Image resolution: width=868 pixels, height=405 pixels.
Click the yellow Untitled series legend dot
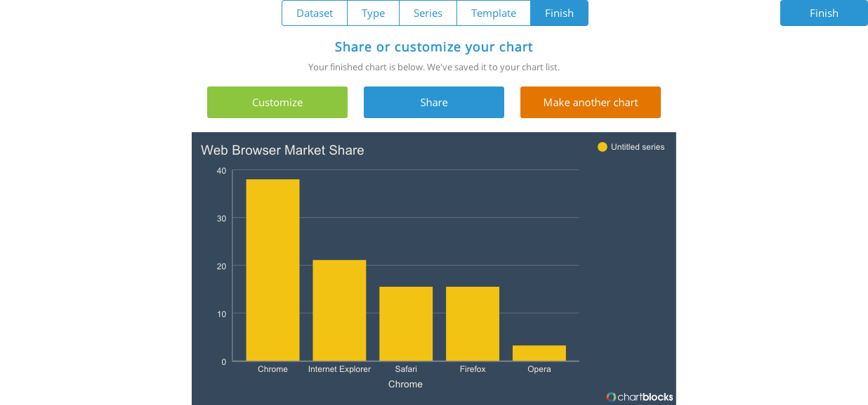point(602,147)
